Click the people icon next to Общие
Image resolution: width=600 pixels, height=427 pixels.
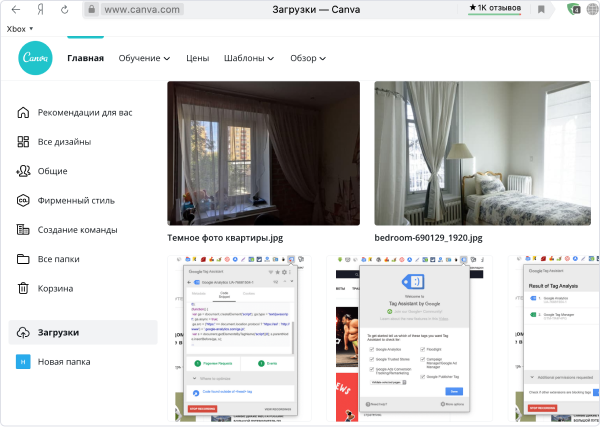[x=23, y=171]
